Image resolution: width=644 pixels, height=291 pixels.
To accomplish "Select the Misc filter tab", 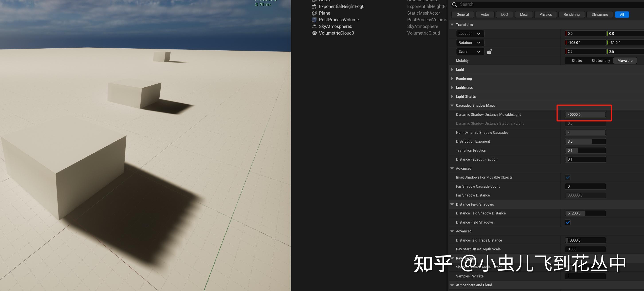I will 524,14.
